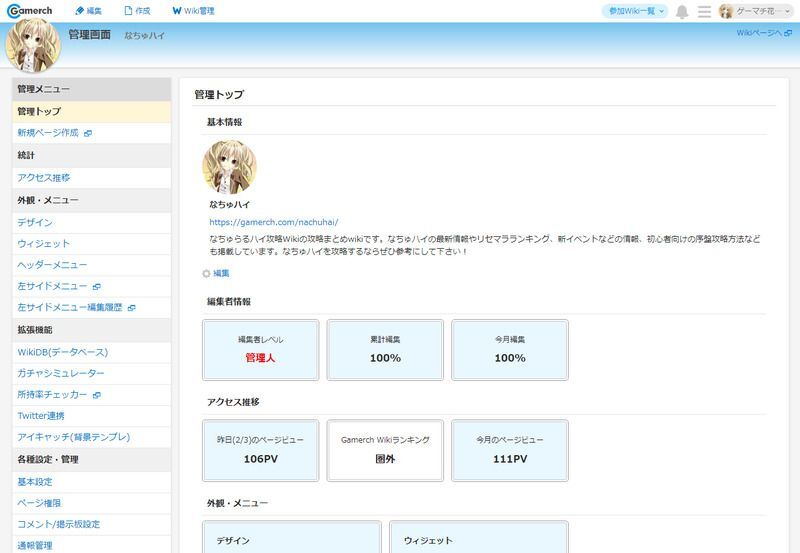The width and height of the screenshot is (800, 553).
Task: Click external-link icon next to 新規ページ作成
Action: [88, 133]
